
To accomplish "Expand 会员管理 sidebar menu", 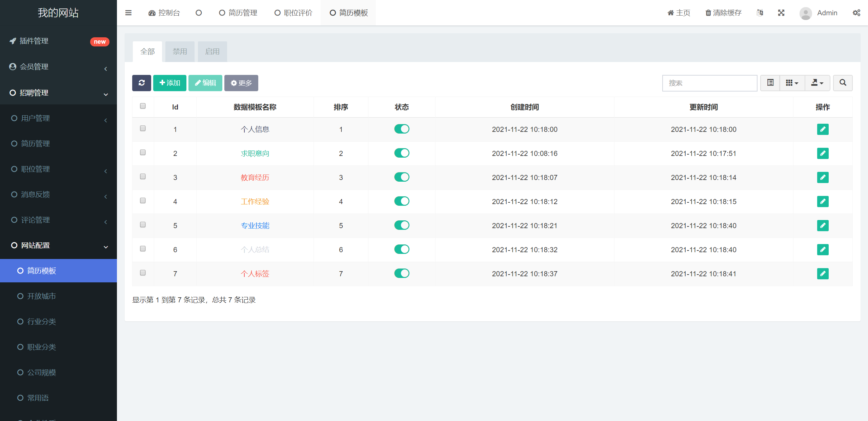I will [x=58, y=67].
